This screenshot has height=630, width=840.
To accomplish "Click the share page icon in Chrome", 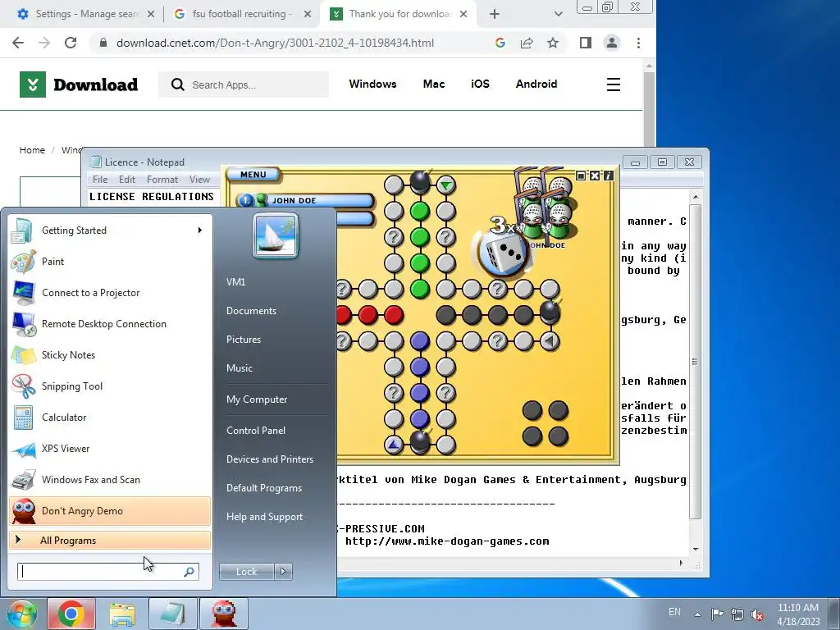I will [x=527, y=43].
